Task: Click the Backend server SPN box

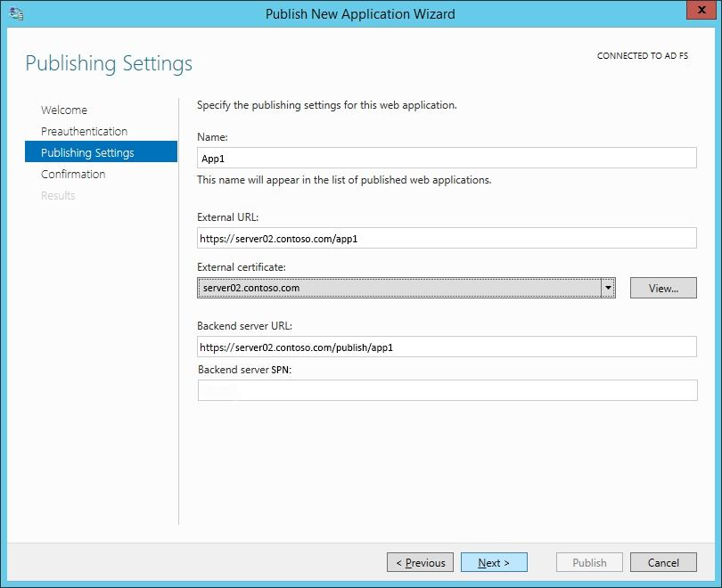Action: click(446, 390)
